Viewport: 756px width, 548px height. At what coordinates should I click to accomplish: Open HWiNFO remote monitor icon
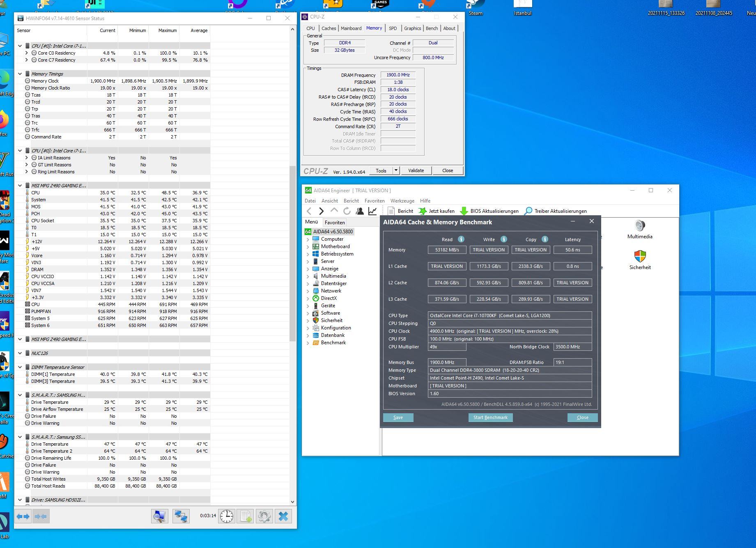(159, 516)
